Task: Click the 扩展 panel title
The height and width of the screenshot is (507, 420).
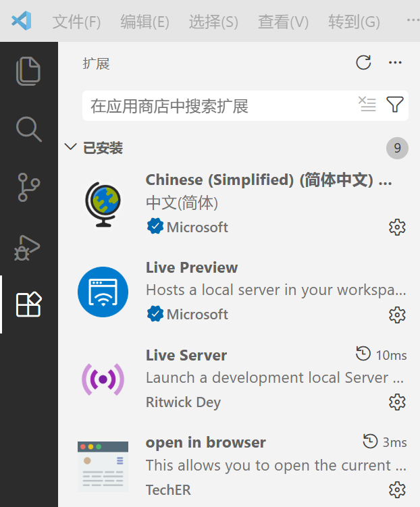Action: (96, 63)
